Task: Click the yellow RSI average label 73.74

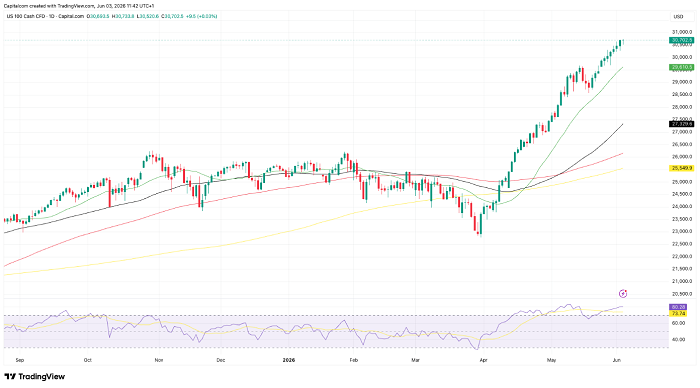Action: 678,314
